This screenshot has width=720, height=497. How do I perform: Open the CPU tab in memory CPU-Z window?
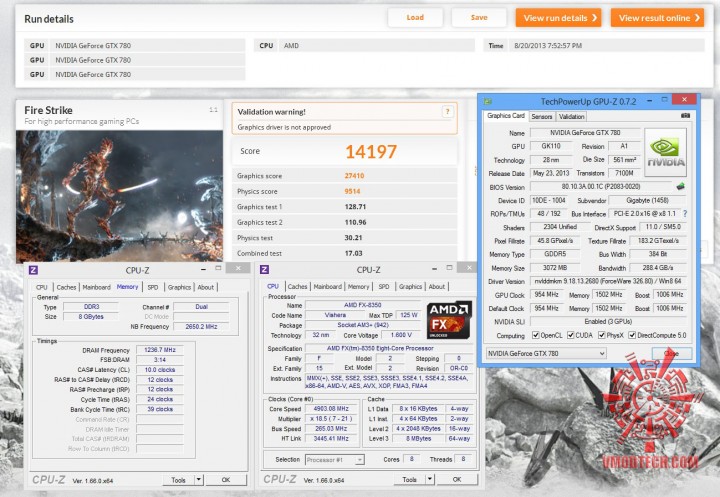(x=42, y=287)
